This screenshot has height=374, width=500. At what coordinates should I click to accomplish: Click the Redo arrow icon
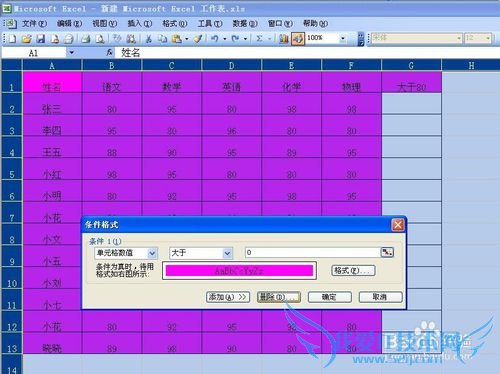click(x=236, y=39)
